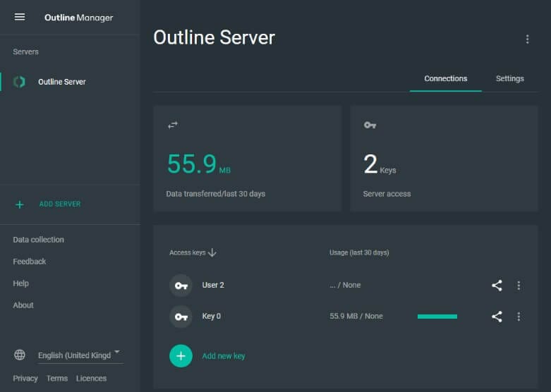Open server options menu beside Outline Server title
The height and width of the screenshot is (392, 551).
pos(527,39)
